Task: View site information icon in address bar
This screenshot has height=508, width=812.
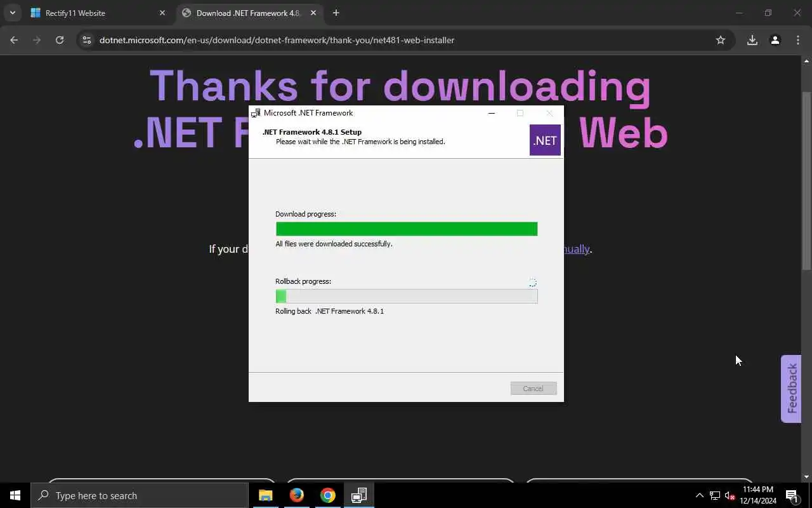Action: [87, 40]
